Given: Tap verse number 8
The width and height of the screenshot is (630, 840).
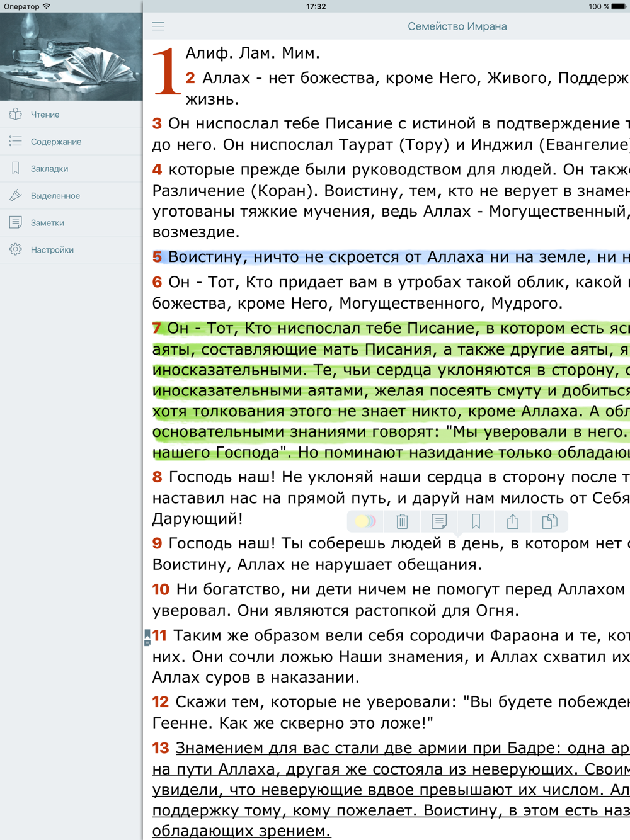Looking at the screenshot, I should click(157, 477).
